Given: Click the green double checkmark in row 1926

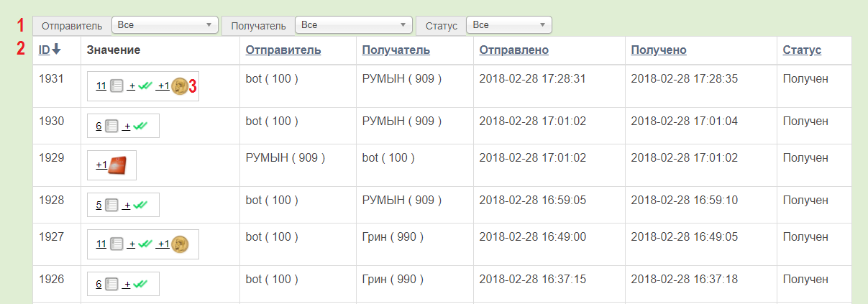Looking at the screenshot, I should click(140, 284).
